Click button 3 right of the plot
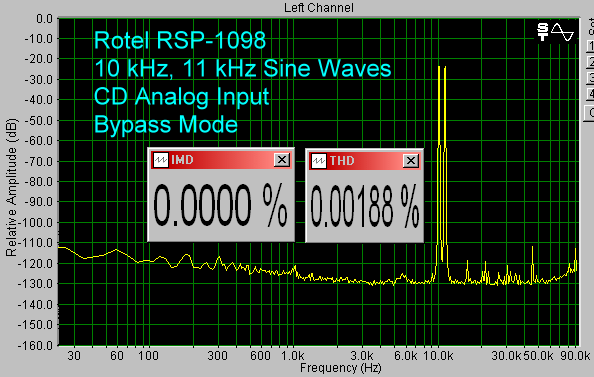This screenshot has height=377, width=594. pyautogui.click(x=590, y=78)
